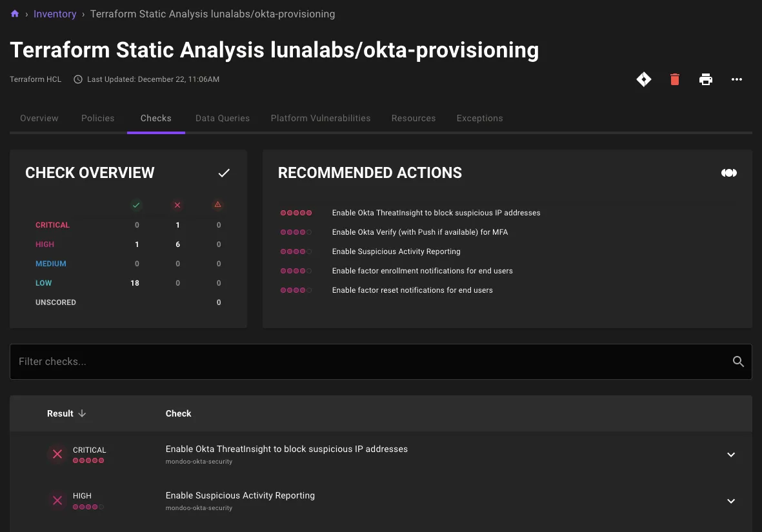Image resolution: width=762 pixels, height=532 pixels.
Task: Focus the Filter checks search field
Action: (x=381, y=362)
